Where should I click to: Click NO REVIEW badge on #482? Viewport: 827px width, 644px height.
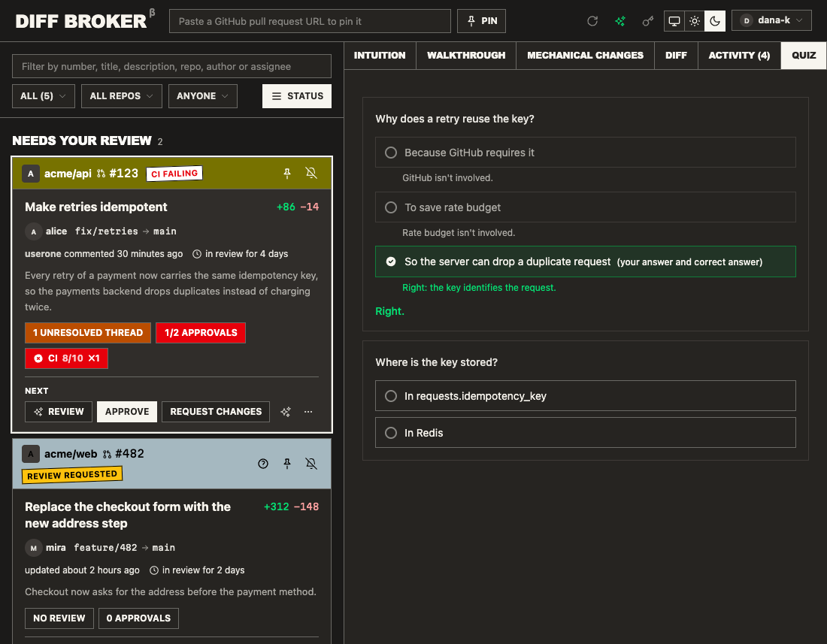59,618
